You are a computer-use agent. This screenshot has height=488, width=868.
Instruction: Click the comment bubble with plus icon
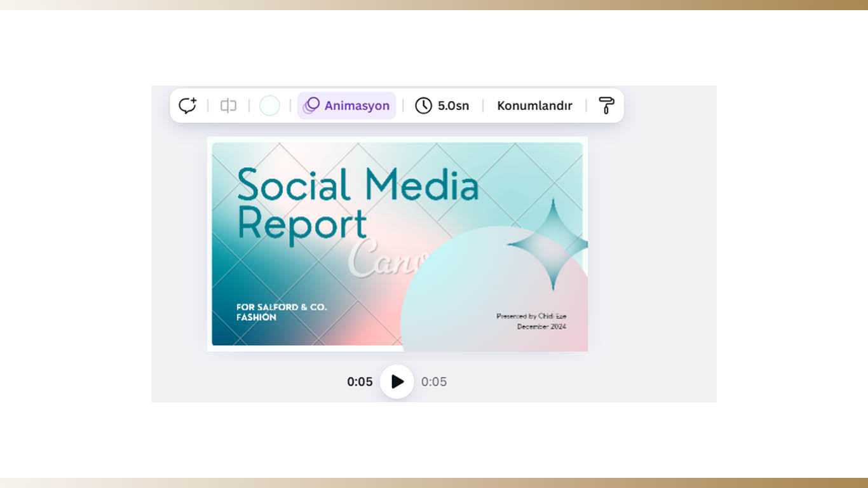point(187,105)
